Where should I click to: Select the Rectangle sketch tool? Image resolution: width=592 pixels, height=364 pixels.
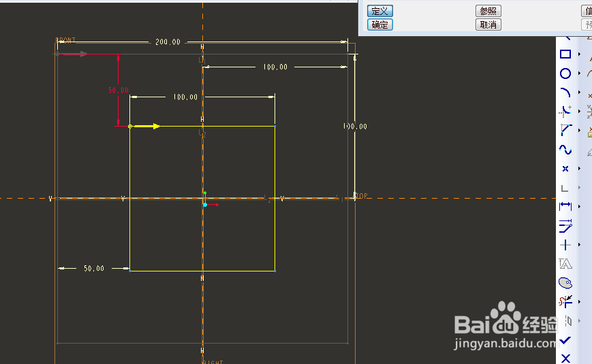click(565, 54)
